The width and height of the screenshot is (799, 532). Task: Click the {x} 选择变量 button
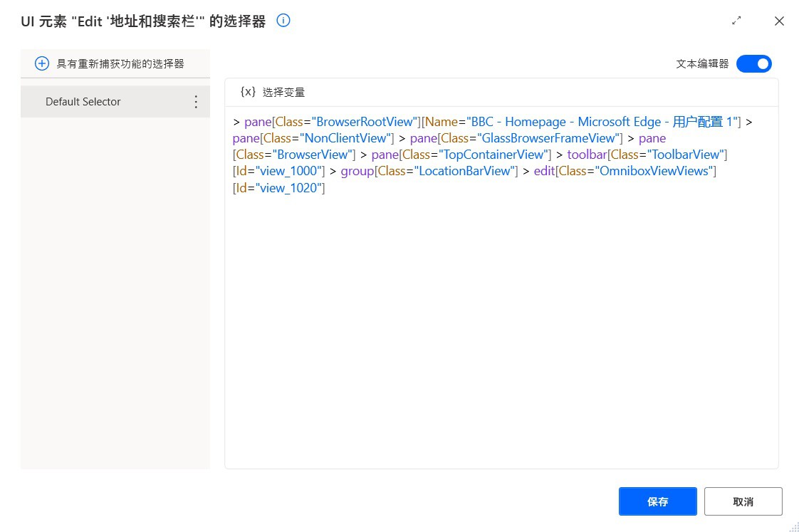pyautogui.click(x=273, y=93)
